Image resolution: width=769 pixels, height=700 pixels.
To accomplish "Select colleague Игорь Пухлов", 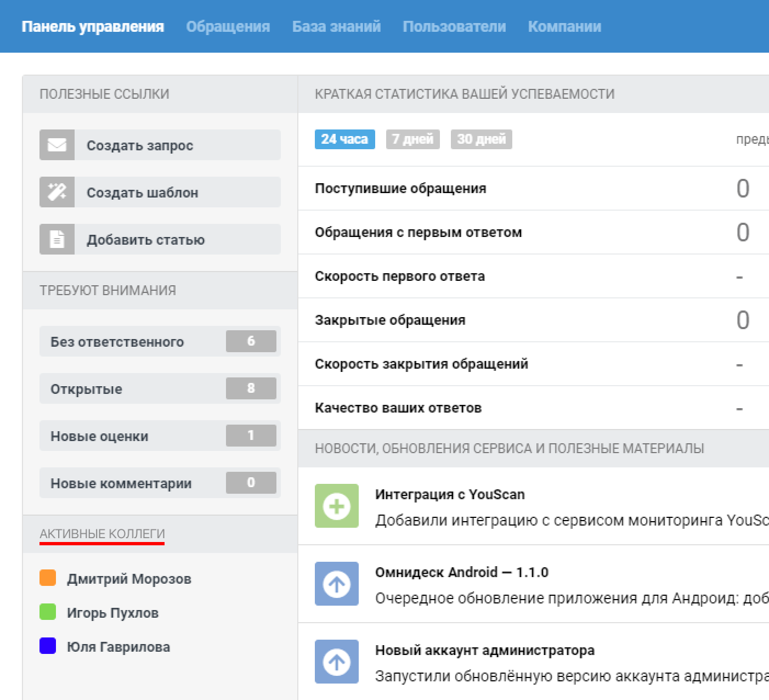I will (x=112, y=613).
